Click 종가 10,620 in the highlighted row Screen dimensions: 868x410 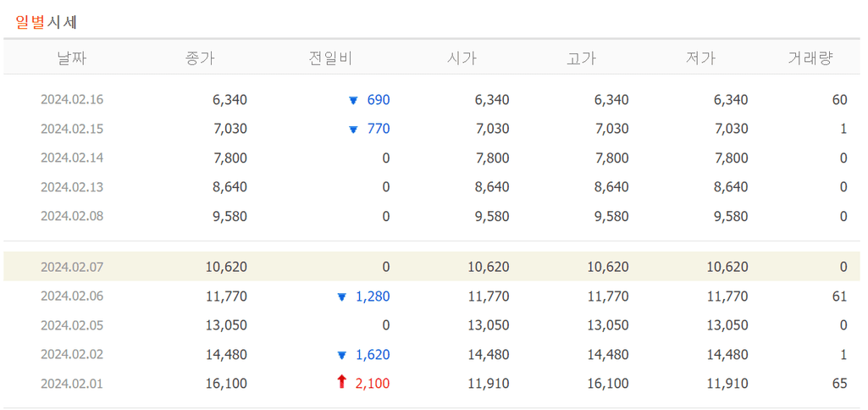[x=226, y=267]
